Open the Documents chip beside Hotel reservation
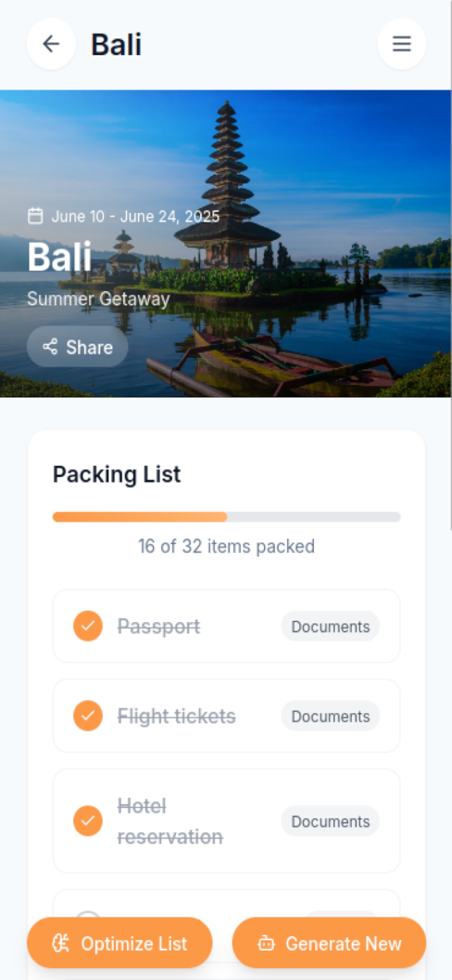 point(330,822)
